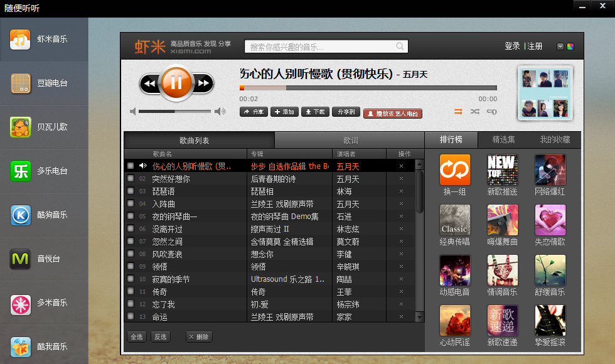Click 分享 share button
The width and height of the screenshot is (615, 364).
tap(254, 112)
